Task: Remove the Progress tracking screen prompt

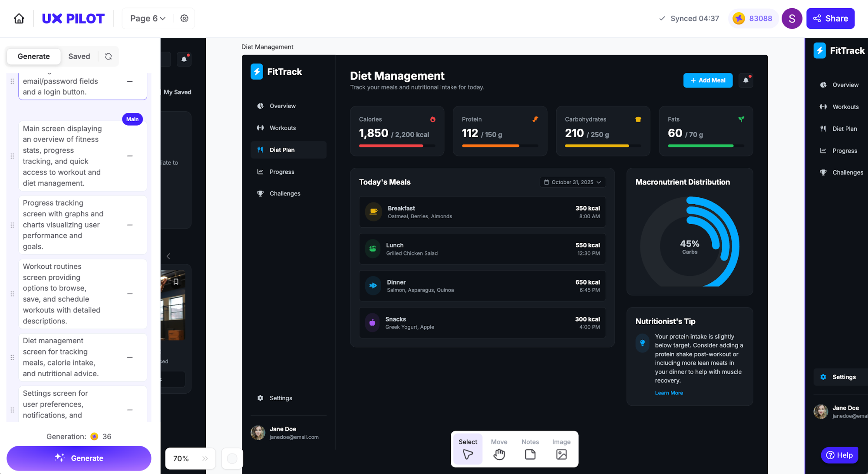Action: (x=130, y=225)
